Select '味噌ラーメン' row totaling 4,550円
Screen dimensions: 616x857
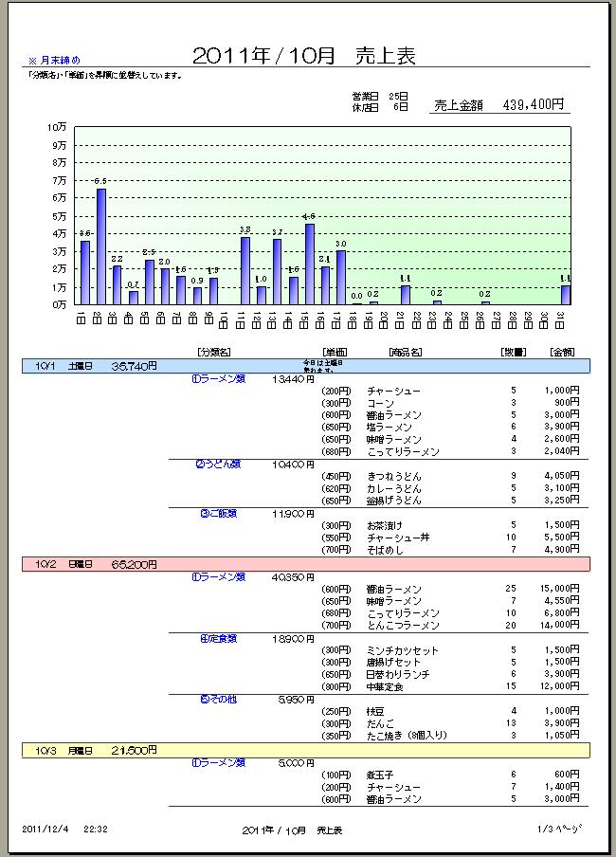point(450,601)
